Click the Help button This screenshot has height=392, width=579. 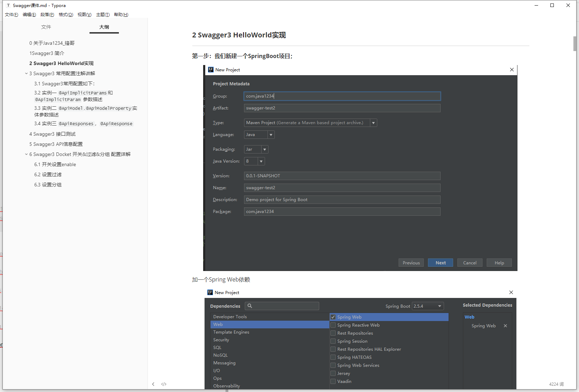499,263
